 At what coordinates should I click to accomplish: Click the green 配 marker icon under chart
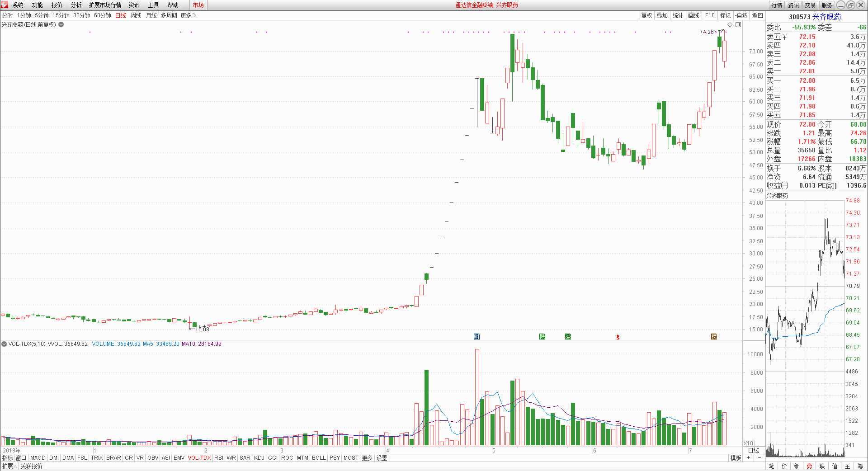[542, 336]
